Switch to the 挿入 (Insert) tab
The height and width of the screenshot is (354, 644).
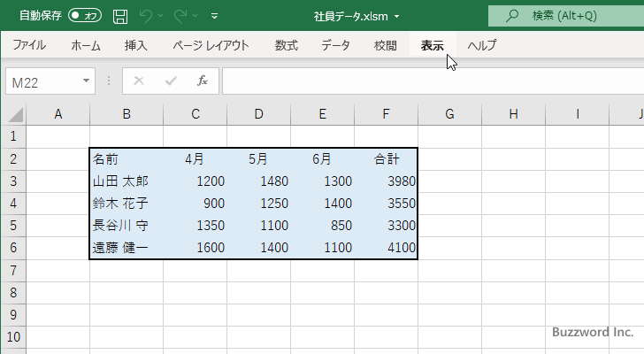pyautogui.click(x=135, y=45)
